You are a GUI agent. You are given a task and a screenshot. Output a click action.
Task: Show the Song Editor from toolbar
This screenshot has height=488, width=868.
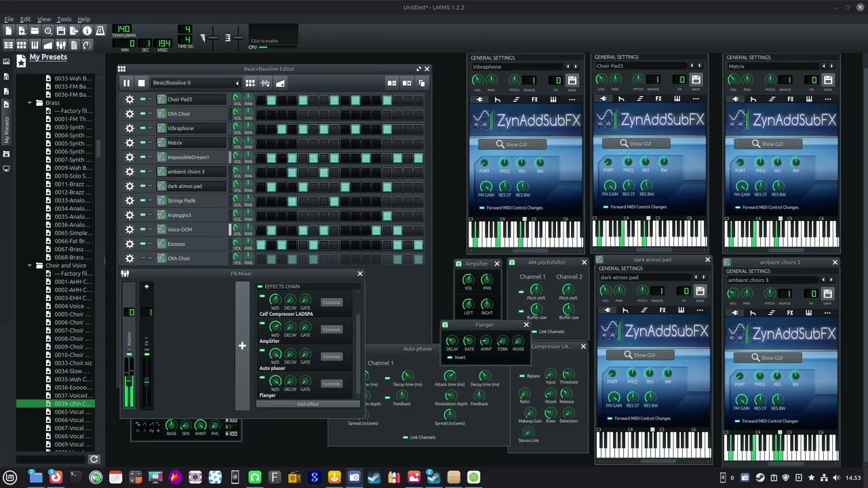tap(9, 45)
